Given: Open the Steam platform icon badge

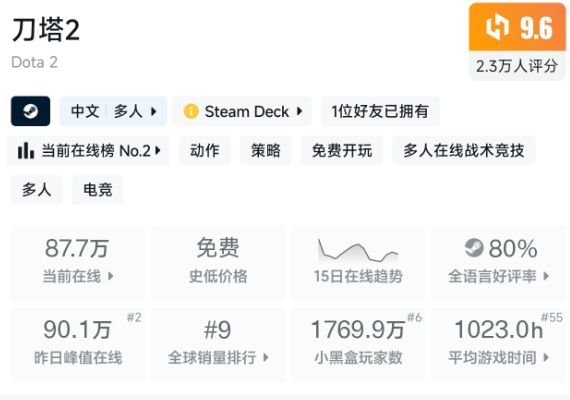Looking at the screenshot, I should 31,111.
